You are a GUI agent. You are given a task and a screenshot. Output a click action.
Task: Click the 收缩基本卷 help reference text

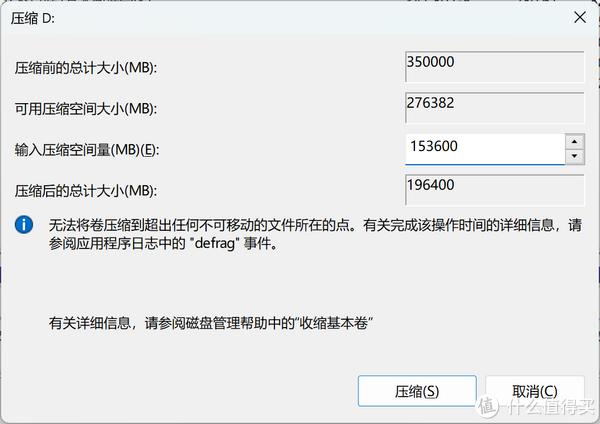tap(334, 323)
